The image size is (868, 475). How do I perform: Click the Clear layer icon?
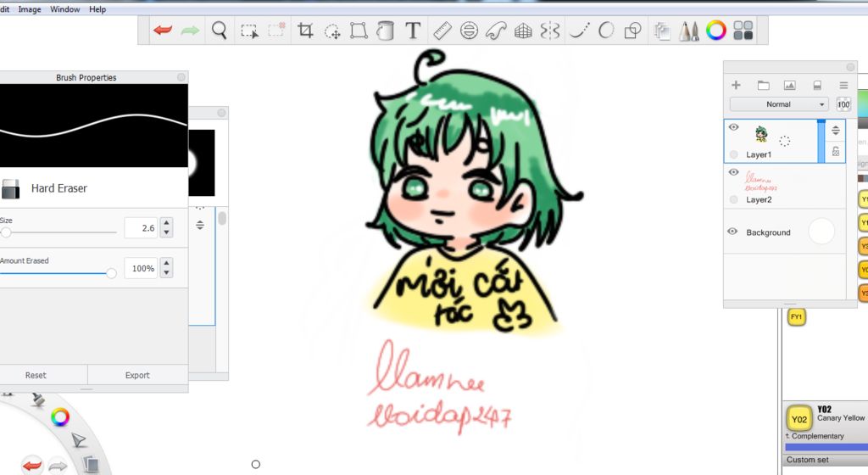click(x=817, y=85)
